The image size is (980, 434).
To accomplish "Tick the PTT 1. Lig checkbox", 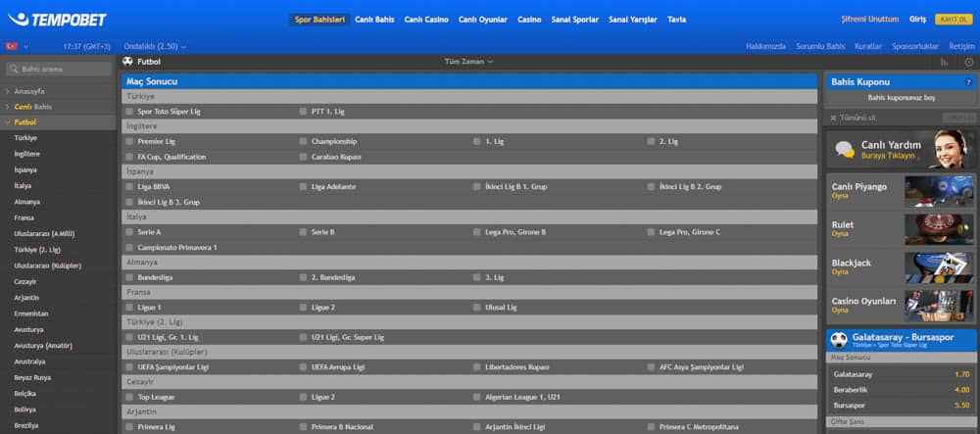I will coord(303,112).
